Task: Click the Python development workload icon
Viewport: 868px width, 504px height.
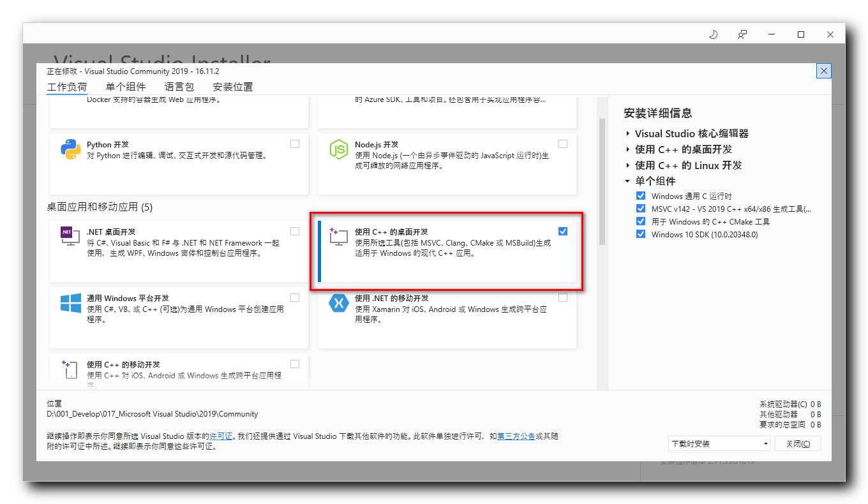Action: (x=70, y=150)
